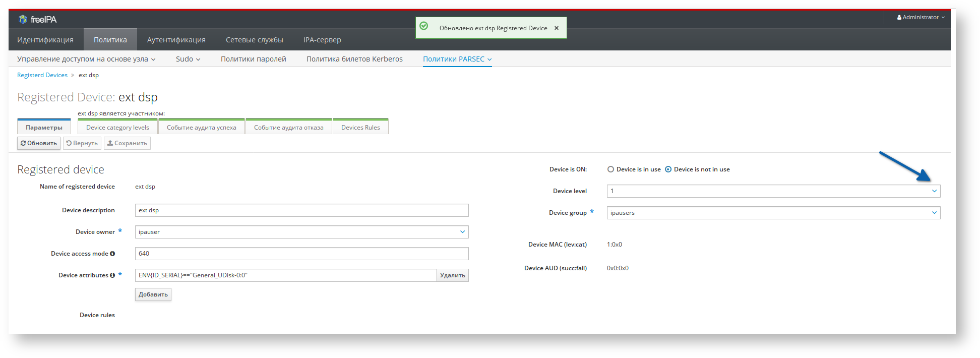Screen dimensions: 980x358
Task: Follow the Registerd Devices breadcrumb link
Action: point(42,75)
